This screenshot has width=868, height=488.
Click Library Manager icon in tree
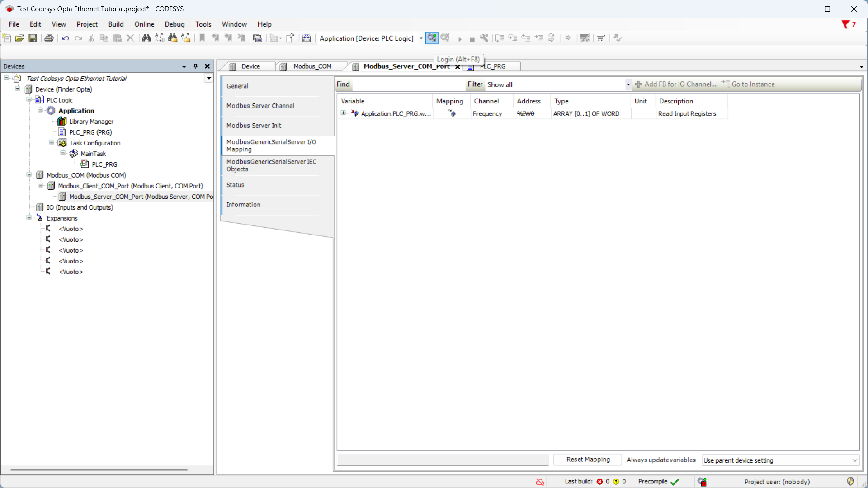point(62,122)
